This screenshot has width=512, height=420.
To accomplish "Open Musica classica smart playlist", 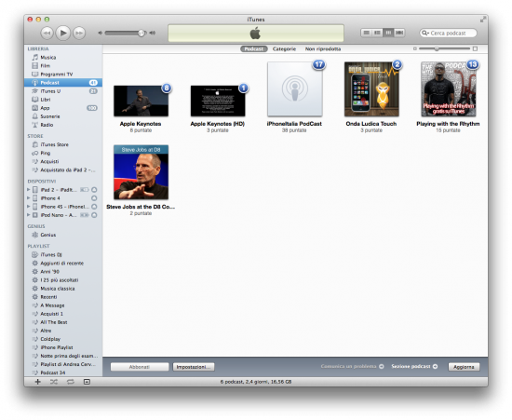I will pyautogui.click(x=63, y=289).
